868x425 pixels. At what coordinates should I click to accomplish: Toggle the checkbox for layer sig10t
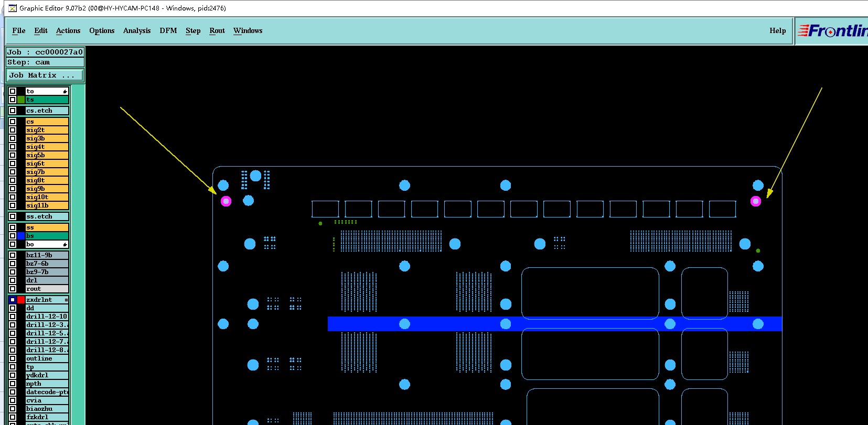[x=13, y=197]
